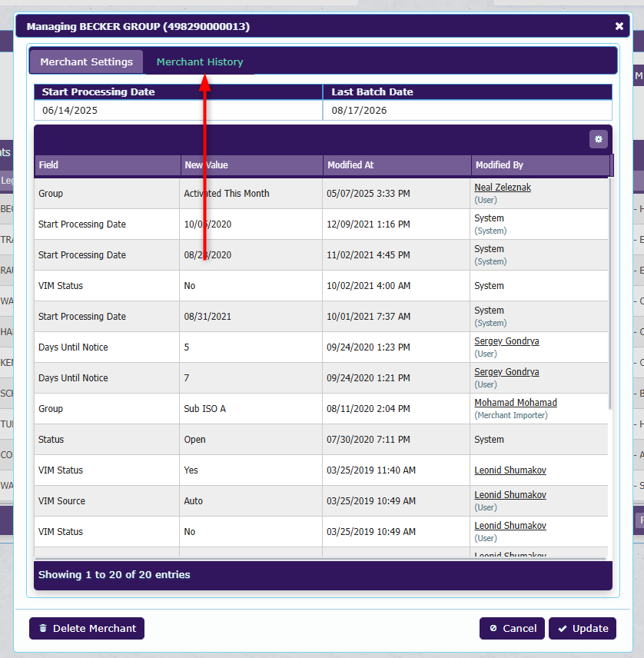The width and height of the screenshot is (644, 658).
Task: Open Mohamad Mohamad user link
Action: (516, 403)
